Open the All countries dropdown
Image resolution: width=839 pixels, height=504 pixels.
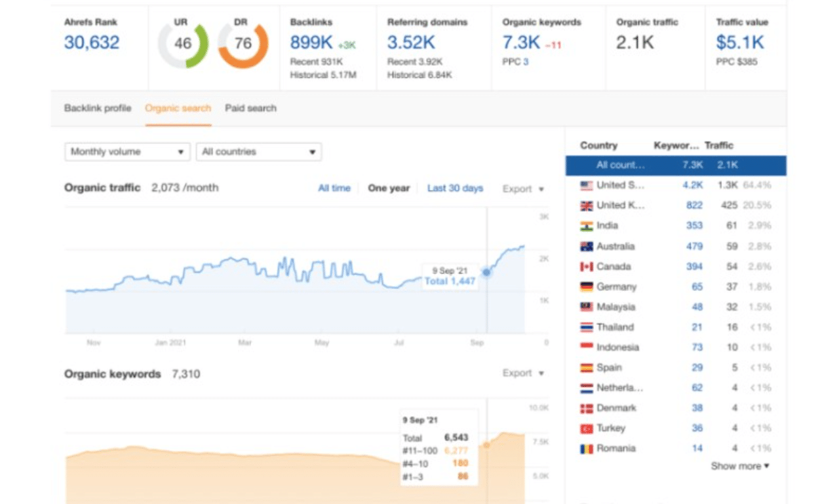258,152
